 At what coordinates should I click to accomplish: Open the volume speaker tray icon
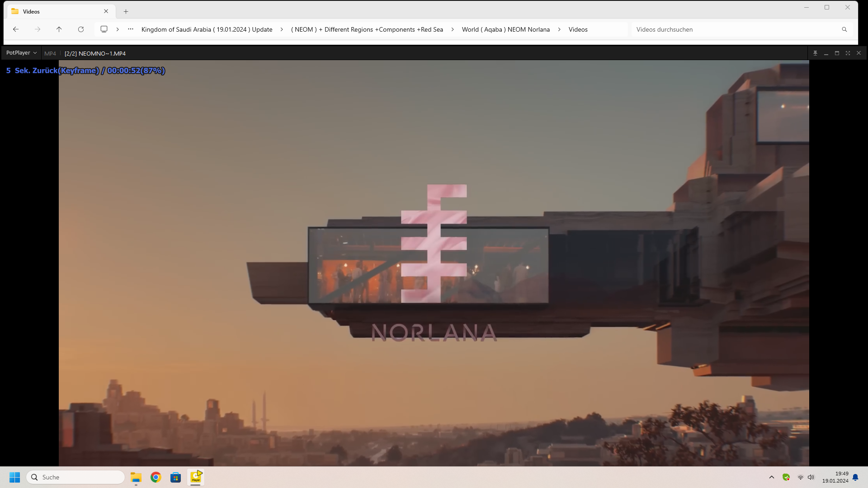[811, 477]
